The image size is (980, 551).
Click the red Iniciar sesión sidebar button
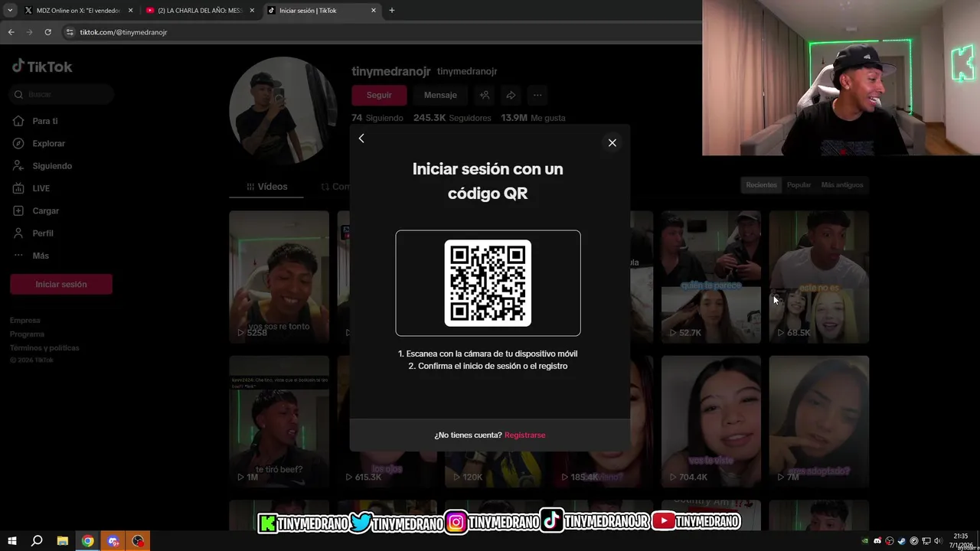(x=61, y=284)
